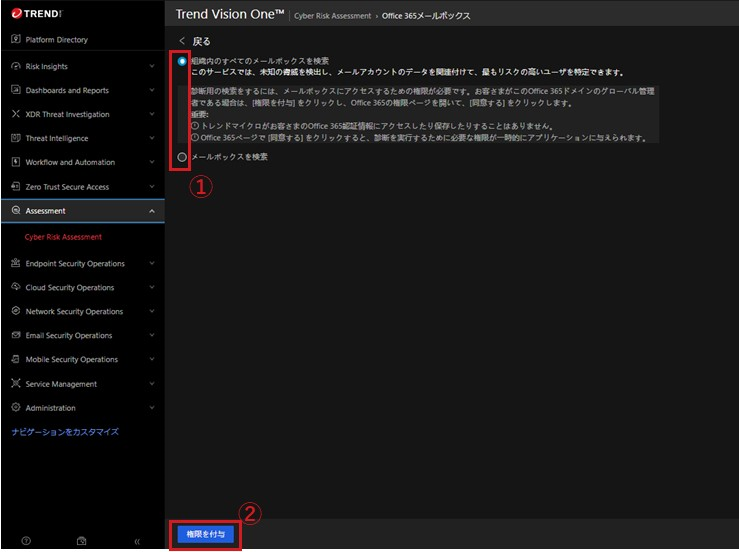Click the Mobile Security Operations label
This screenshot has width=739, height=552.
[72, 359]
